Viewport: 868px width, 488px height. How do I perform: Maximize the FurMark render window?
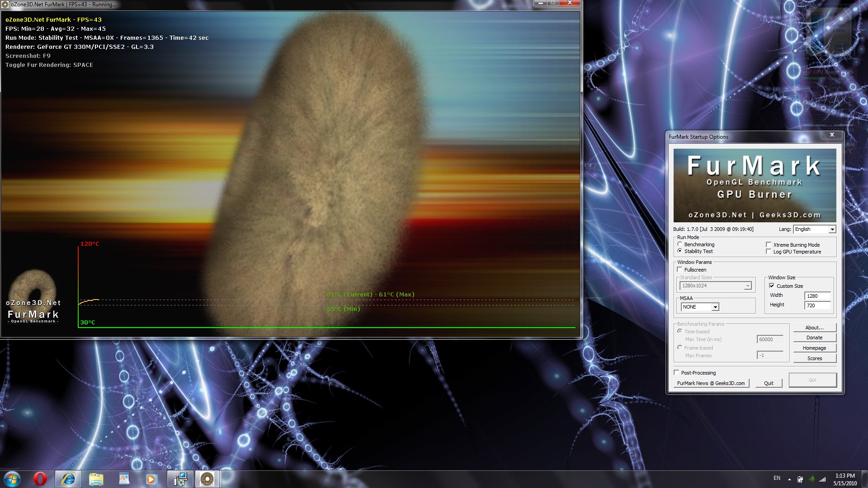click(553, 3)
